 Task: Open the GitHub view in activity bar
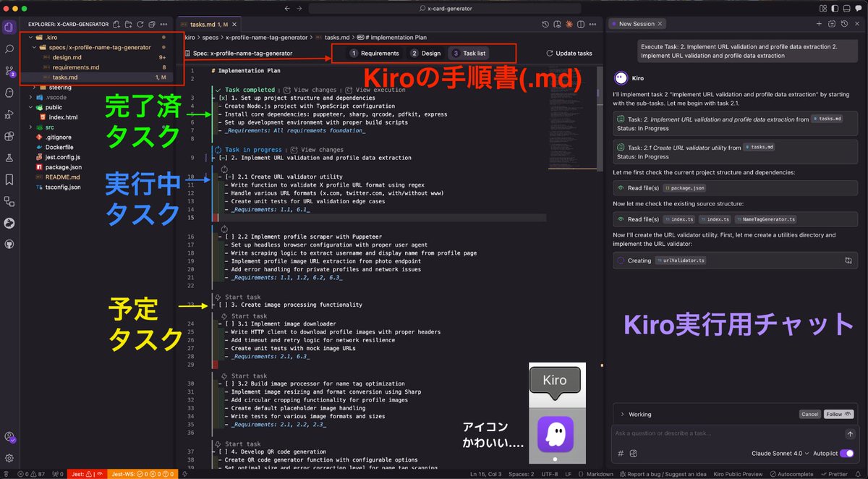click(x=9, y=245)
